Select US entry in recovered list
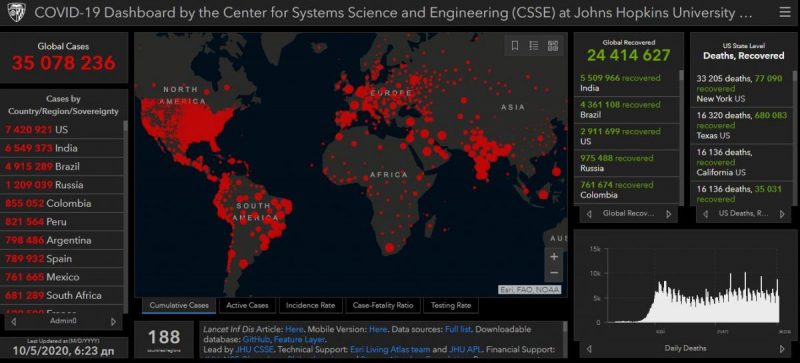Viewport: 800px width, 363px height. pos(627,136)
